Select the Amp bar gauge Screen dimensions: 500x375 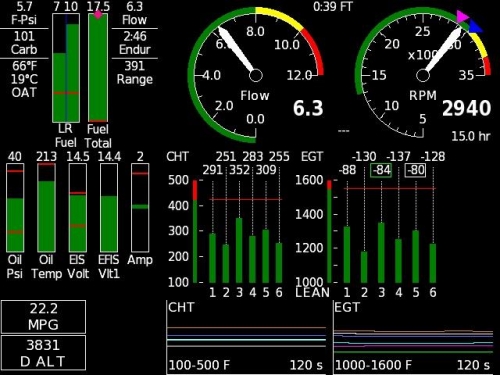(140, 207)
